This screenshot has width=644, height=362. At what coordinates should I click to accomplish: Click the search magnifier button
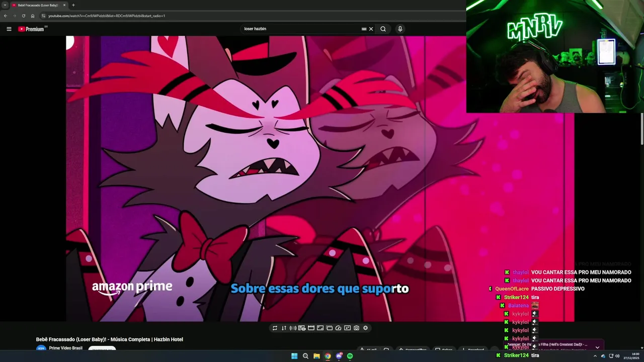(x=383, y=29)
